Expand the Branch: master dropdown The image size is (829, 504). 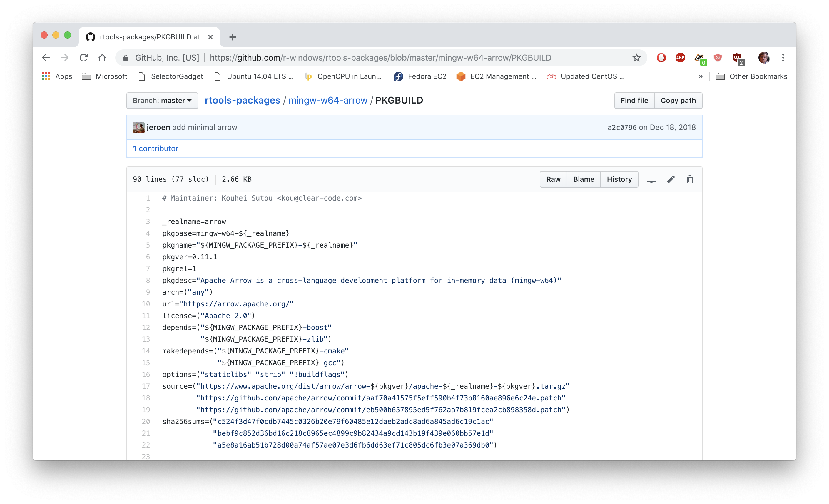click(162, 101)
